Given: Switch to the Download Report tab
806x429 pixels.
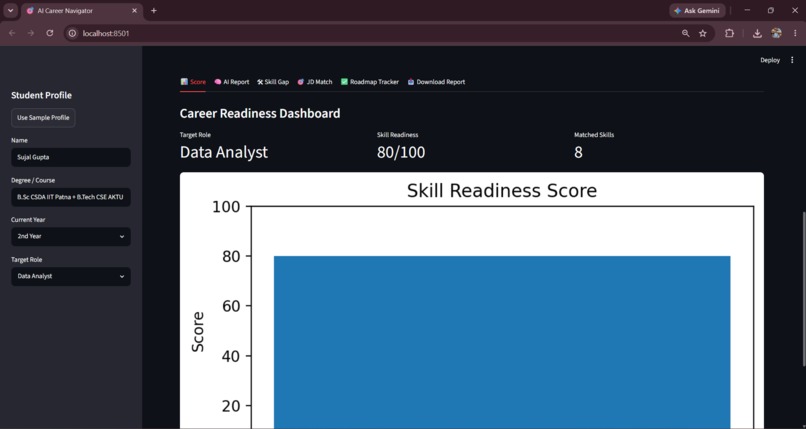Looking at the screenshot, I should pos(436,82).
